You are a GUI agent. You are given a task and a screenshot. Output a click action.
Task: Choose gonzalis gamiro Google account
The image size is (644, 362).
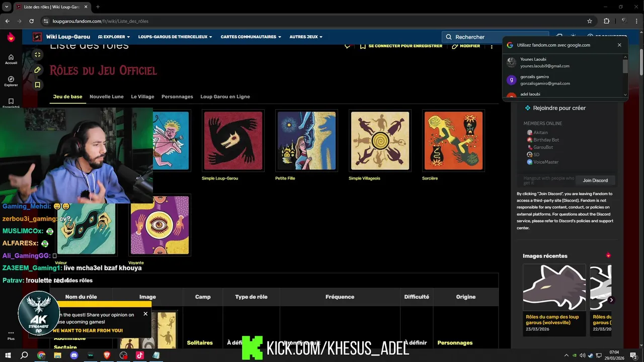coord(562,80)
